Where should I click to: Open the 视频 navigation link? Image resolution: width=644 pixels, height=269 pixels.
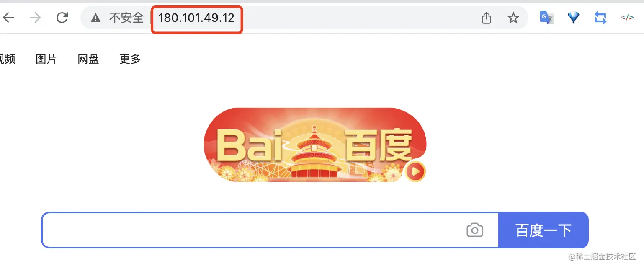(x=7, y=59)
